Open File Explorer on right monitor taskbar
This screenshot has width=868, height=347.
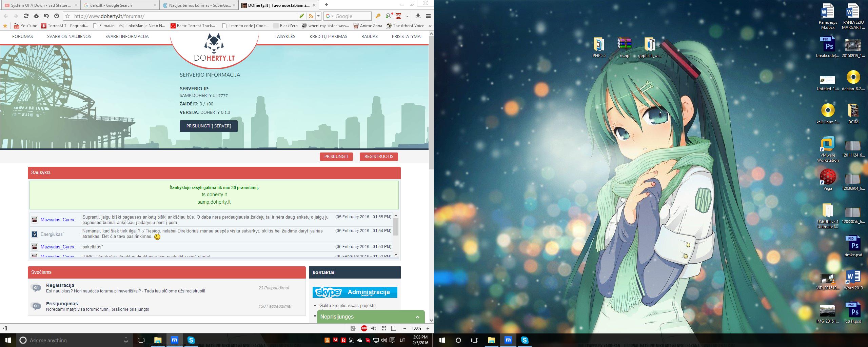click(491, 340)
